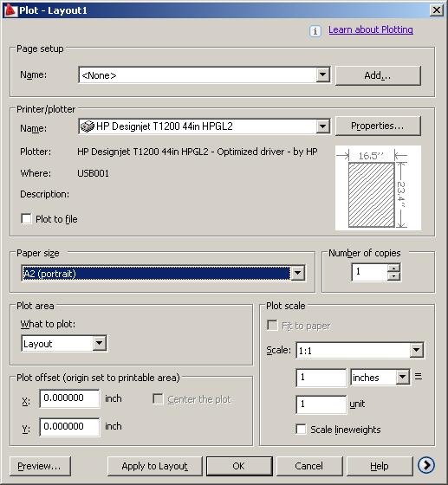The image size is (448, 485).
Task: Decrease the number of copies with the down arrow
Action: point(393,276)
